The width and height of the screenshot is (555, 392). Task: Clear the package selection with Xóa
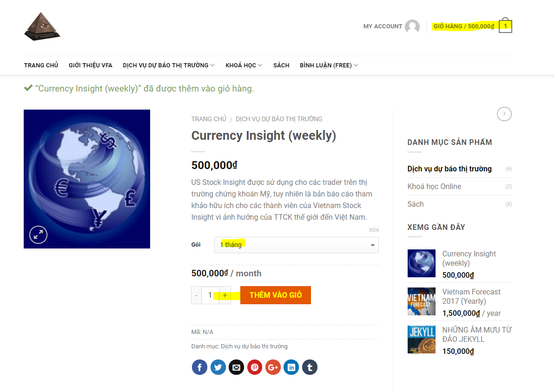pyautogui.click(x=374, y=230)
